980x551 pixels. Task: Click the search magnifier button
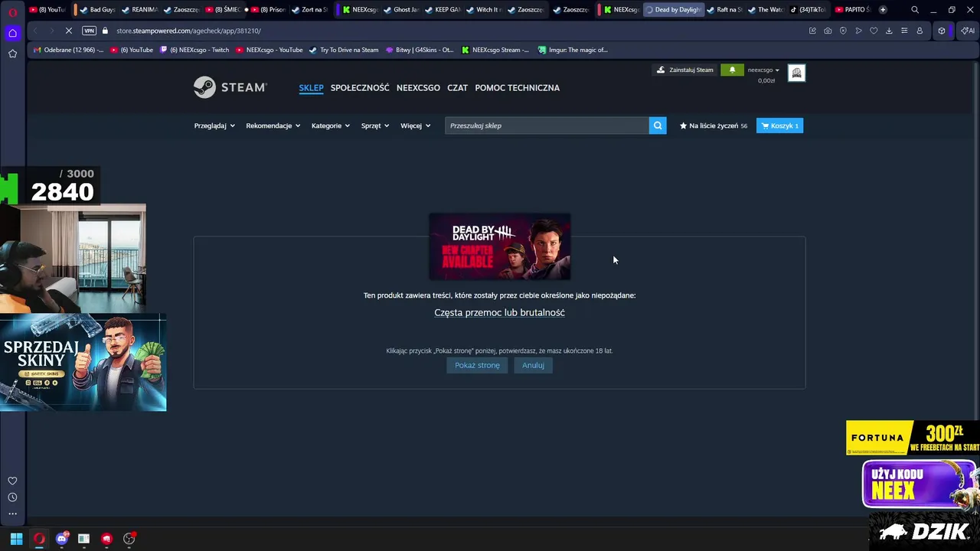[x=658, y=126]
